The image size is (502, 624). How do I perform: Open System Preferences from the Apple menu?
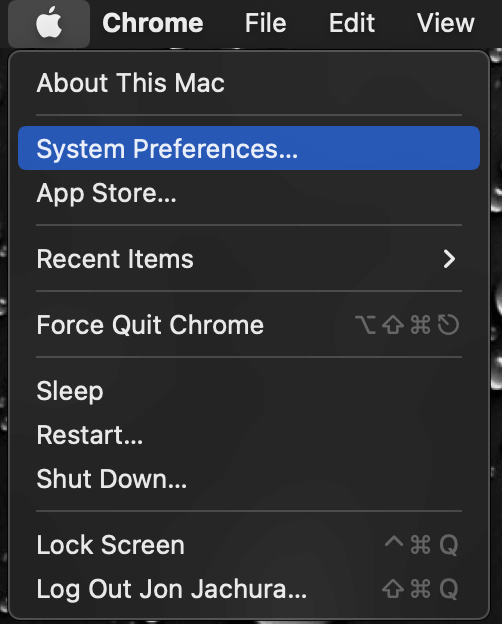(x=249, y=148)
